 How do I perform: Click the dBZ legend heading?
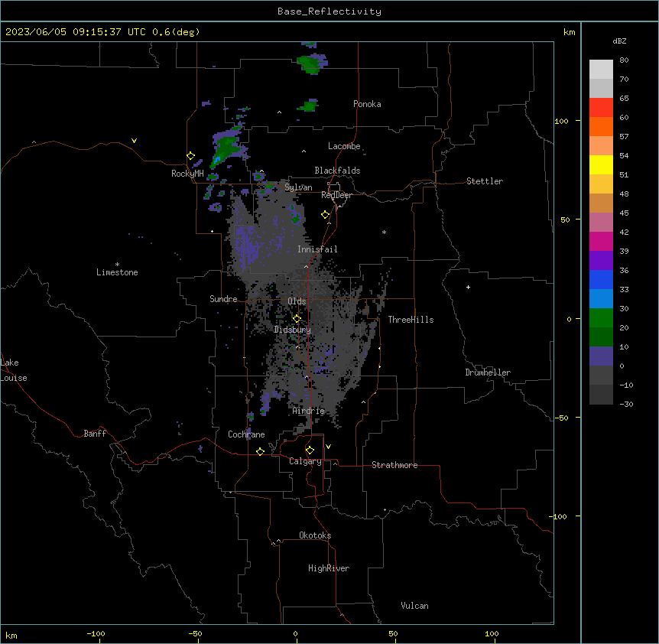[619, 41]
